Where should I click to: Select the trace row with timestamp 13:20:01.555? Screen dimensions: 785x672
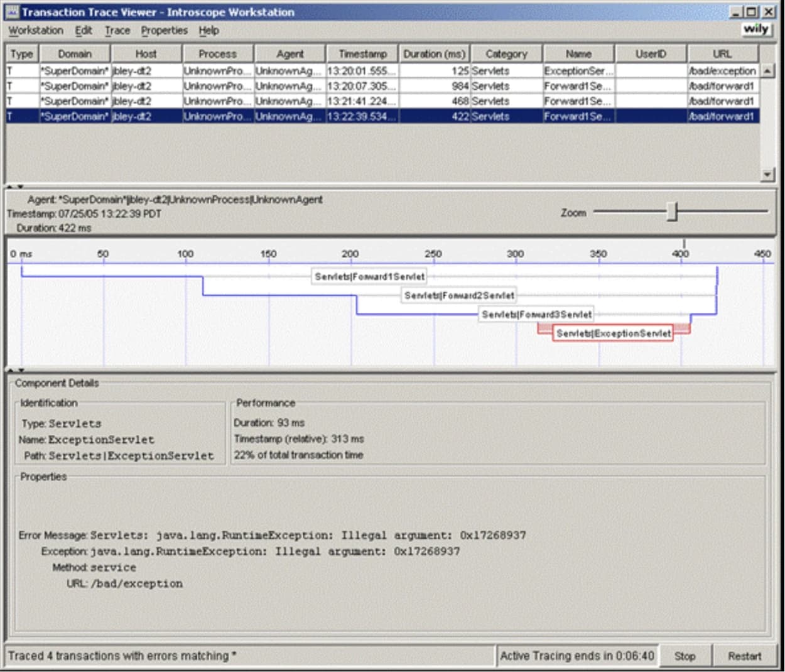click(x=382, y=71)
